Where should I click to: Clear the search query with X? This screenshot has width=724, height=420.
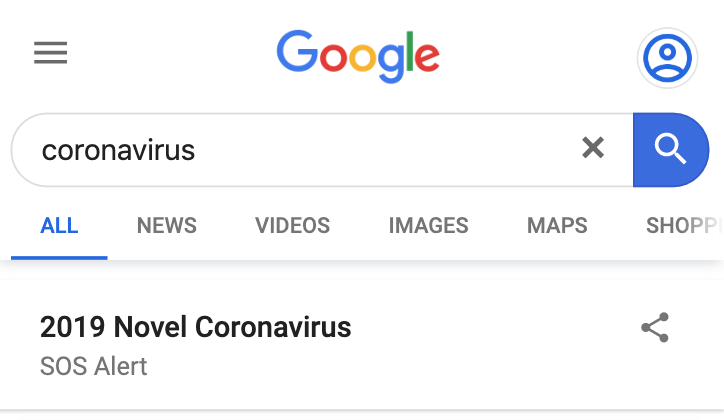pos(593,149)
